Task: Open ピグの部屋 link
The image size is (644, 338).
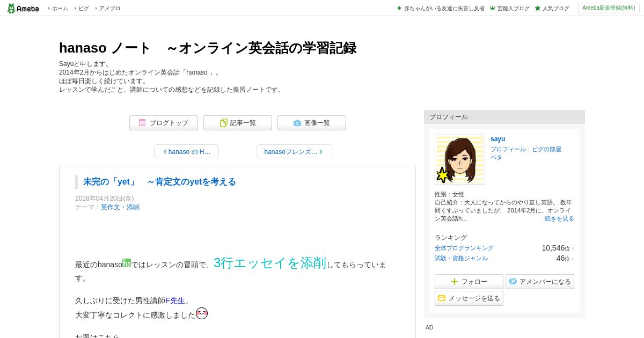Action: 546,150
